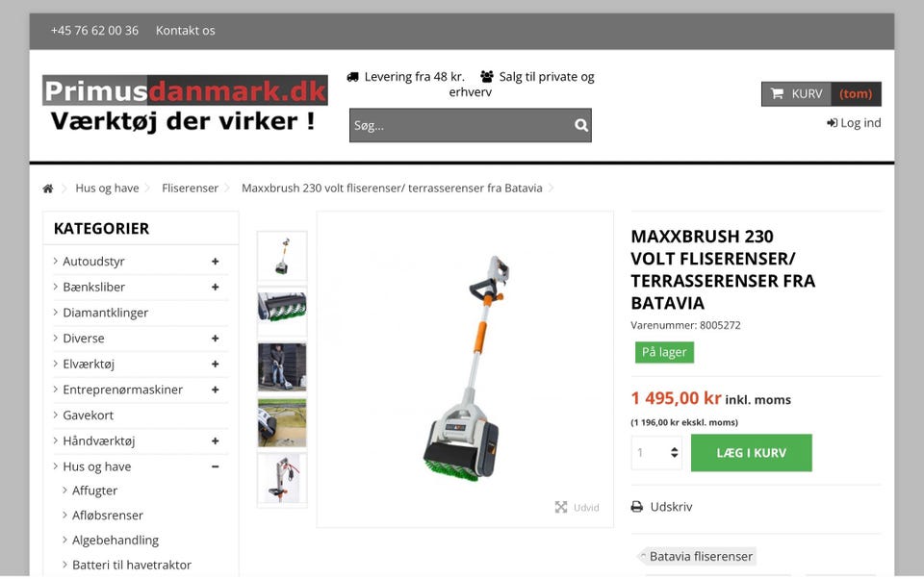Select thumbnail of man using cleaner
Screen dimensions: 924x579
(x=282, y=367)
